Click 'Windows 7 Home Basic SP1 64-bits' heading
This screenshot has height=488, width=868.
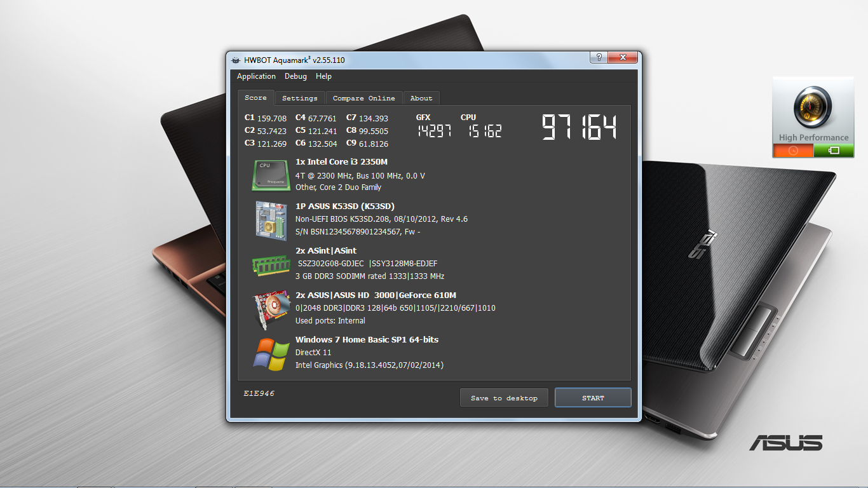[367, 340]
